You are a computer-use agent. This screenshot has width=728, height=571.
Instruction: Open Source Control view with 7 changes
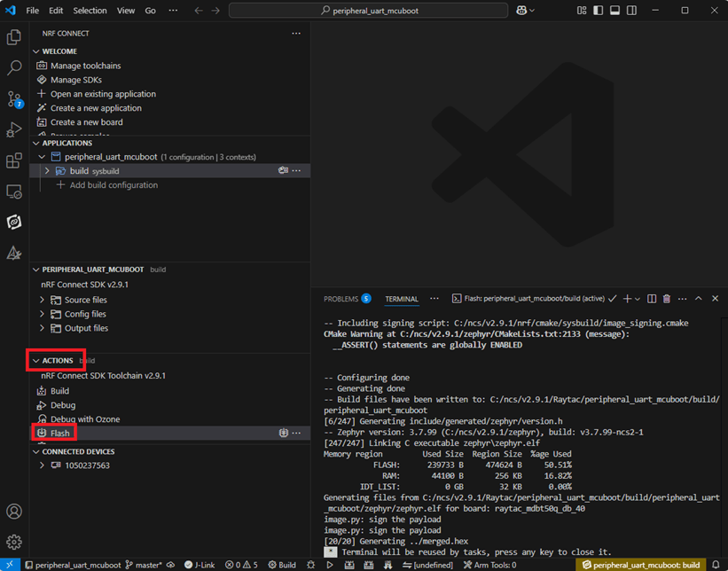(x=14, y=98)
